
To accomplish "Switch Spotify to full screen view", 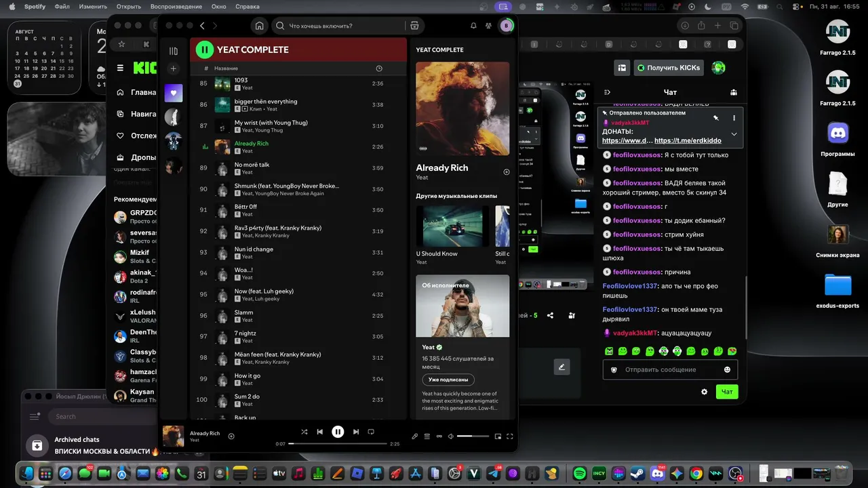I will [x=510, y=436].
